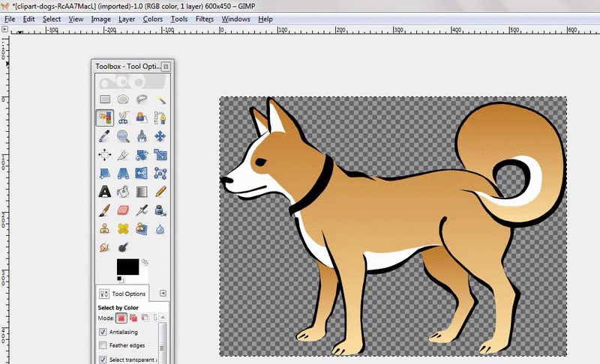The width and height of the screenshot is (600, 364).
Task: Pick the Fuzzy Select magic wand tool
Action: click(x=160, y=99)
